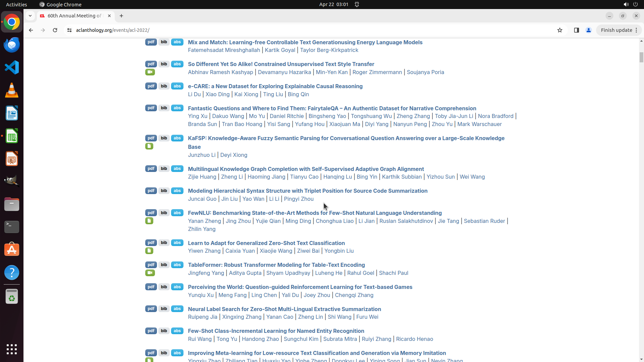Toggle abstract for Neural Label Search paper
The width and height of the screenshot is (644, 362).
coord(177,309)
